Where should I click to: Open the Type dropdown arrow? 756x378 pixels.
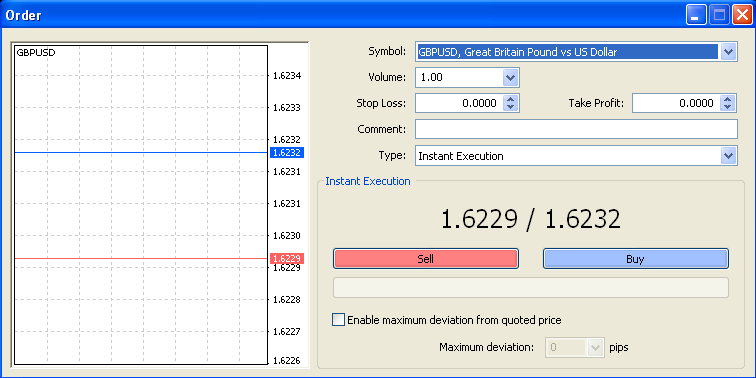(x=729, y=156)
